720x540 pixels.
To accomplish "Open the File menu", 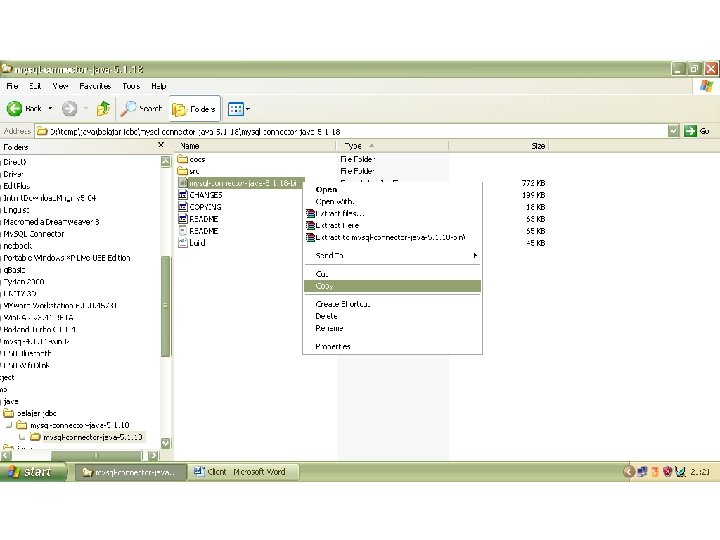I will point(12,86).
